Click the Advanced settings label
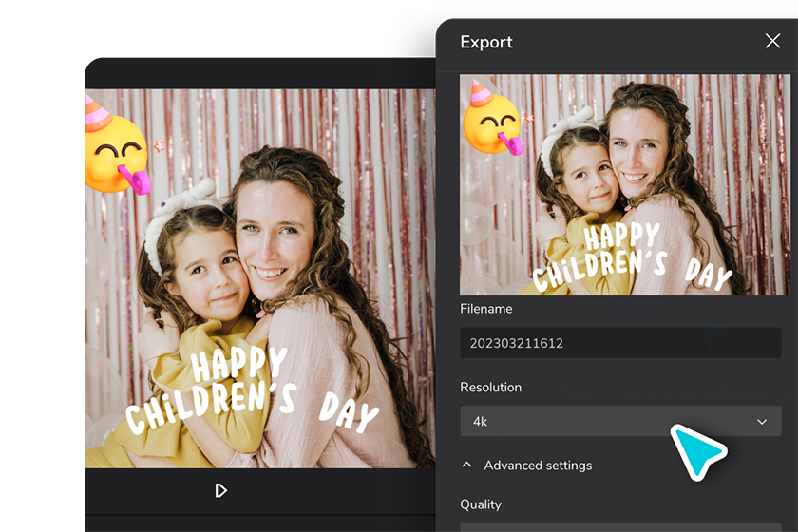Image resolution: width=798 pixels, height=532 pixels. click(538, 465)
